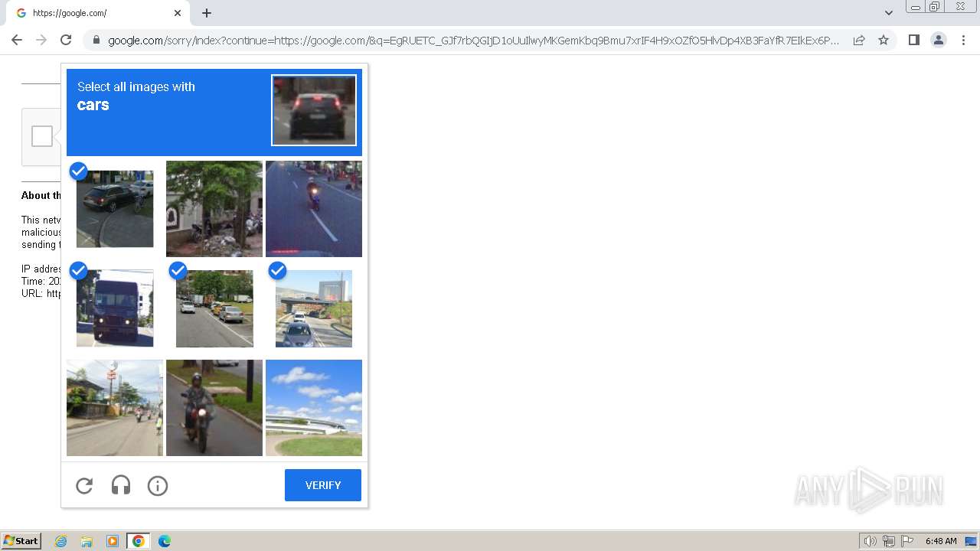The width and height of the screenshot is (980, 551).
Task: Restore down the Chrome window
Action: 935,6
